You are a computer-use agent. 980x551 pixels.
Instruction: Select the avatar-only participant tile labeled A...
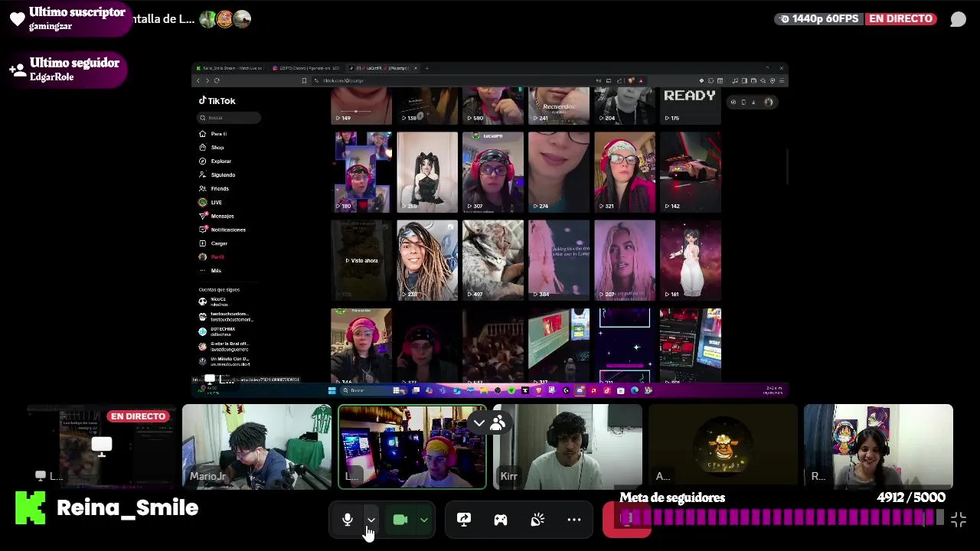(723, 447)
